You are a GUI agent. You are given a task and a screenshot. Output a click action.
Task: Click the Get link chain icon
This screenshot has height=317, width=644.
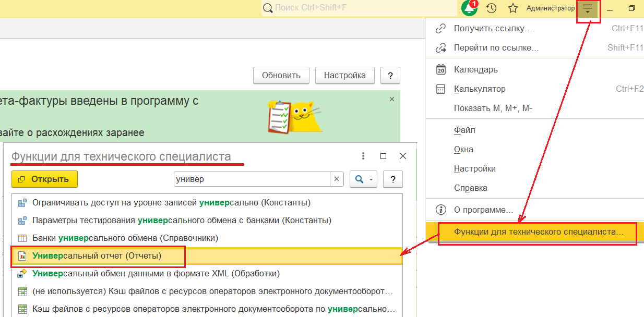[441, 28]
